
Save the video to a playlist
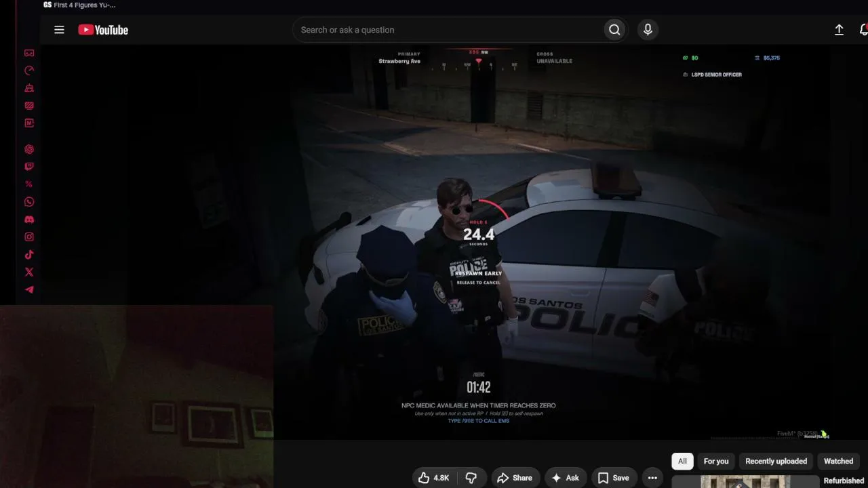[x=614, y=478]
